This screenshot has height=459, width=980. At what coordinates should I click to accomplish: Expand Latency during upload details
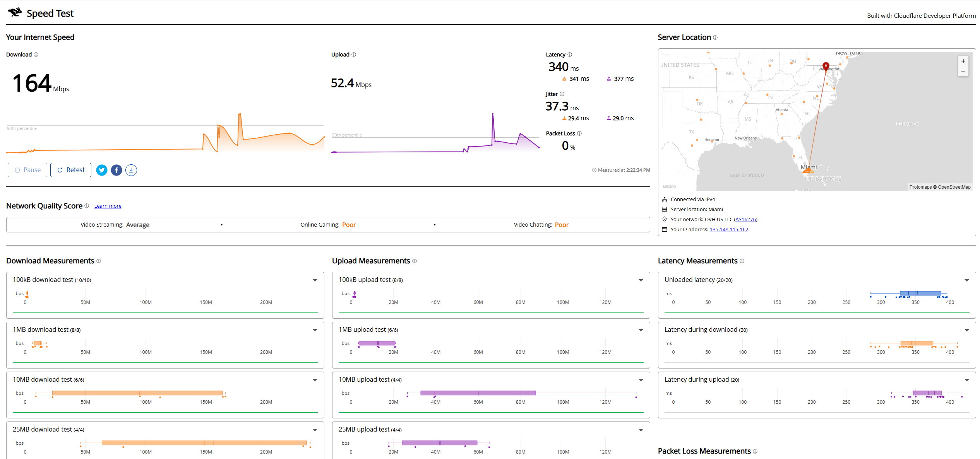tap(967, 380)
